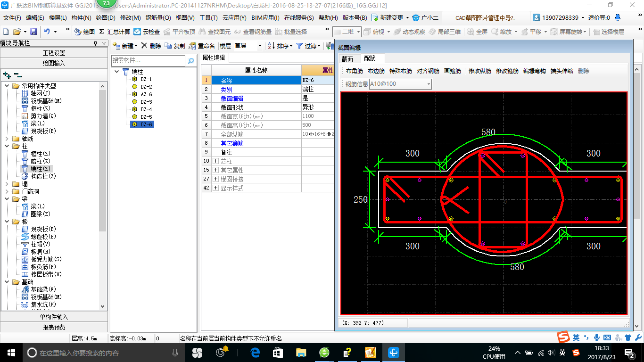
Task: Click collapse-all minus icon in navigator
Action: point(18,74)
